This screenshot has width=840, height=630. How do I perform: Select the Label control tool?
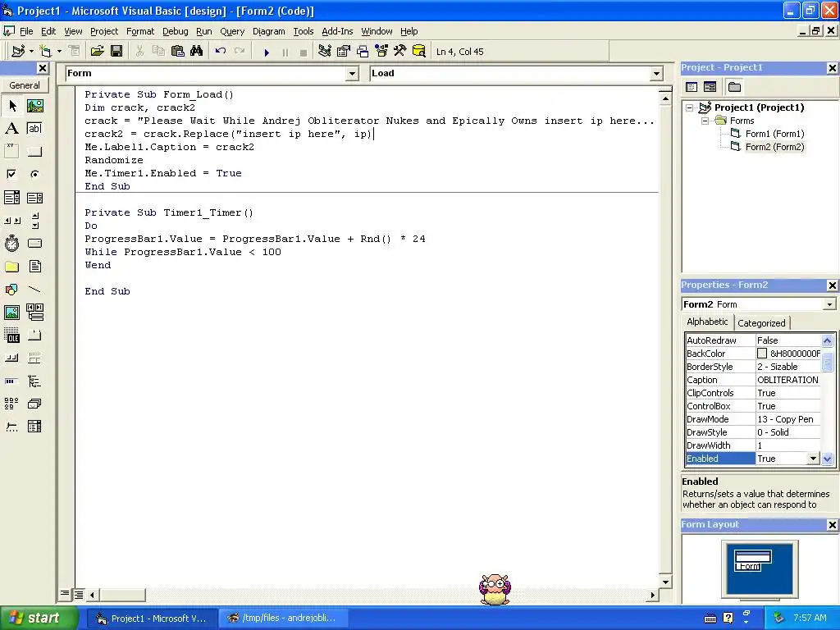tap(11, 129)
